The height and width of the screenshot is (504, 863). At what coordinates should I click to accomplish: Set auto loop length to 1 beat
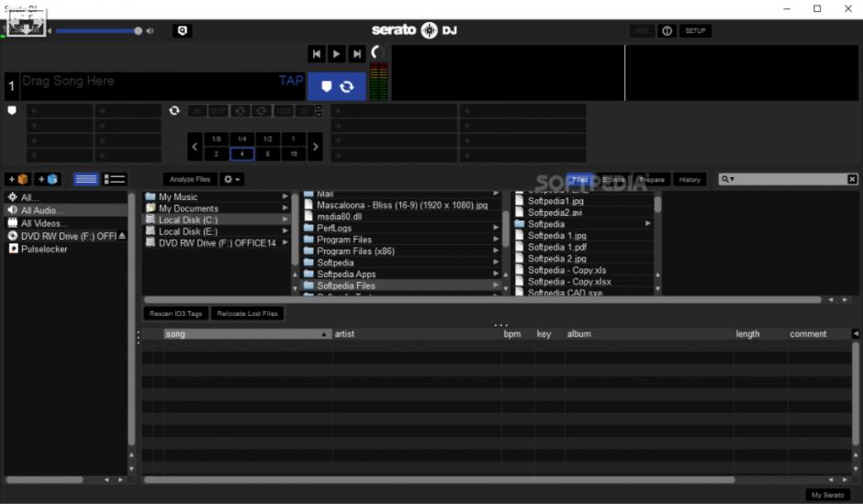click(294, 140)
